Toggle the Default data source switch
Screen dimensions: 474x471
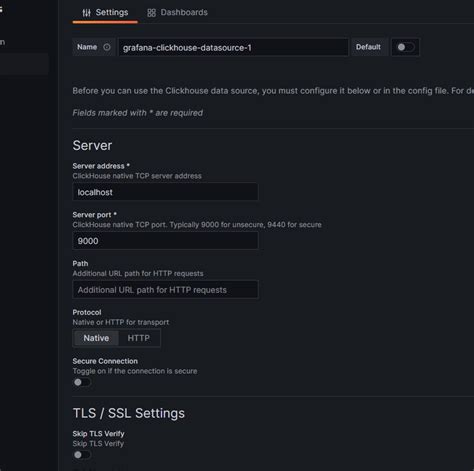tap(405, 47)
